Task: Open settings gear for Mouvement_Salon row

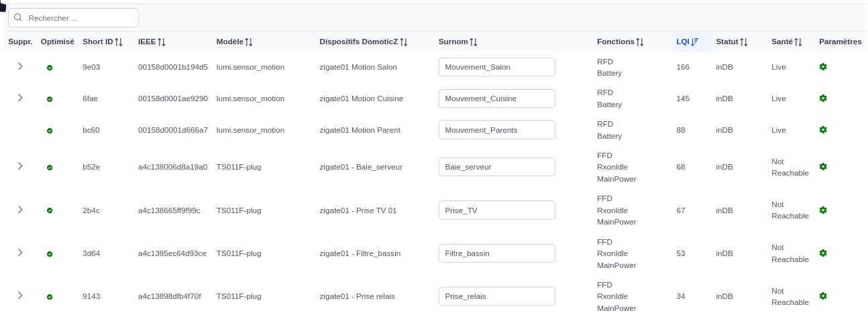Action: click(823, 67)
